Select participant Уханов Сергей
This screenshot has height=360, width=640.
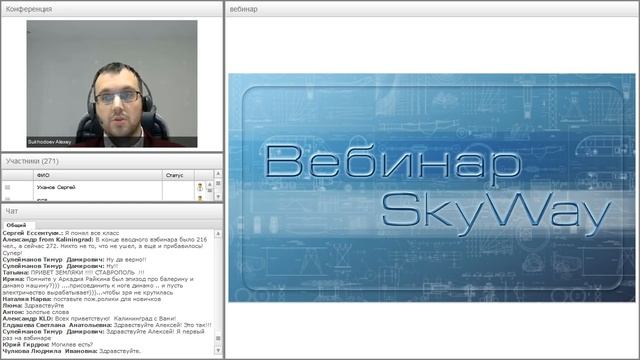pyautogui.click(x=98, y=187)
